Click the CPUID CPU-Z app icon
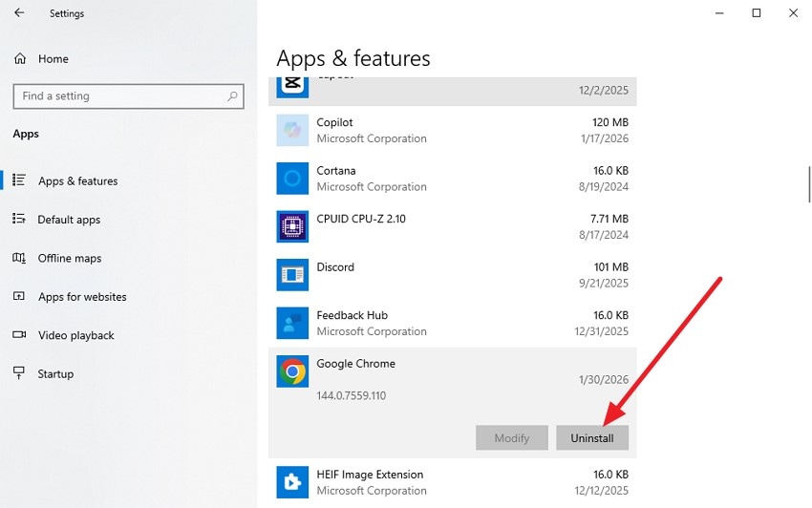 point(292,226)
